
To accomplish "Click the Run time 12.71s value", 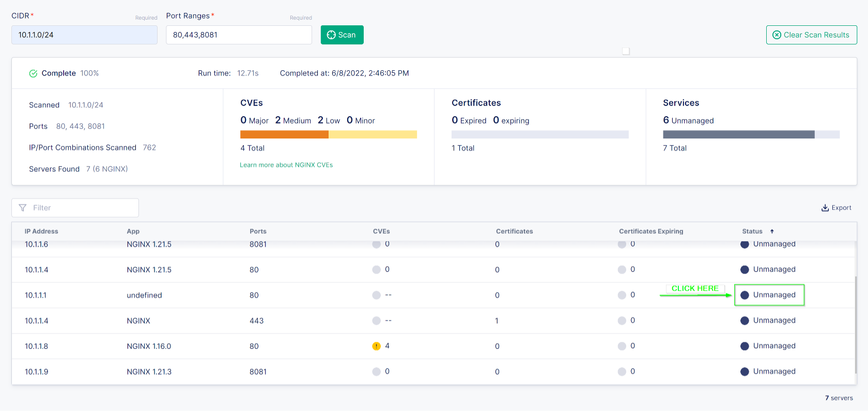I will click(248, 73).
